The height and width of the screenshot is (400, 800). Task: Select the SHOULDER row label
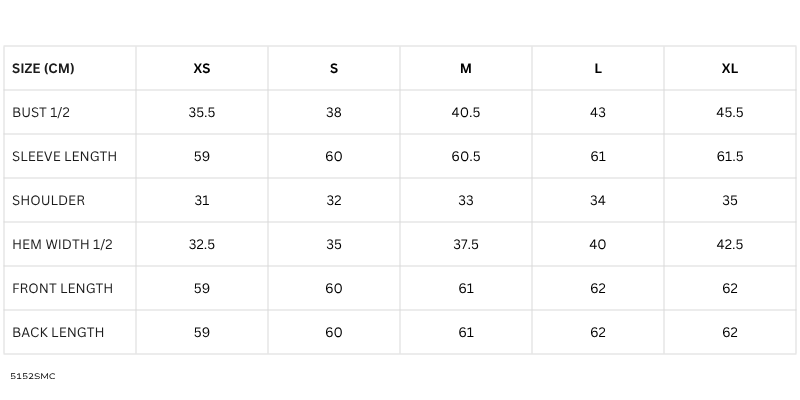[48, 201]
